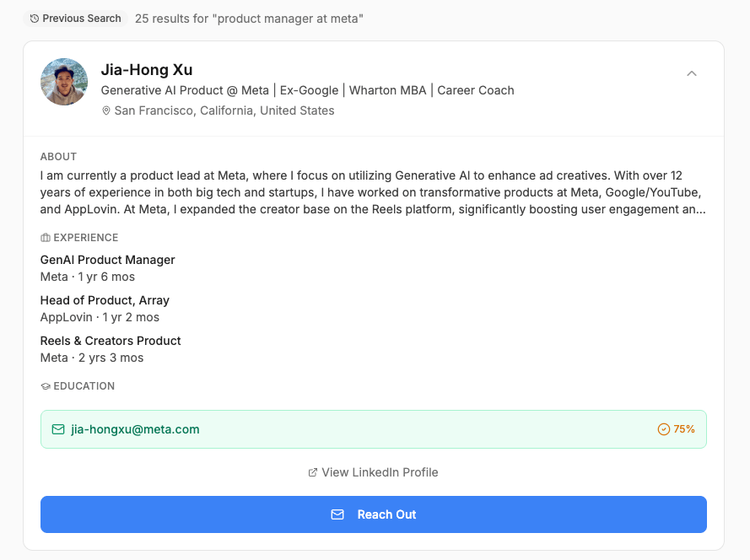Image resolution: width=750 pixels, height=560 pixels.
Task: Open Previous Search button
Action: pyautogui.click(x=75, y=19)
